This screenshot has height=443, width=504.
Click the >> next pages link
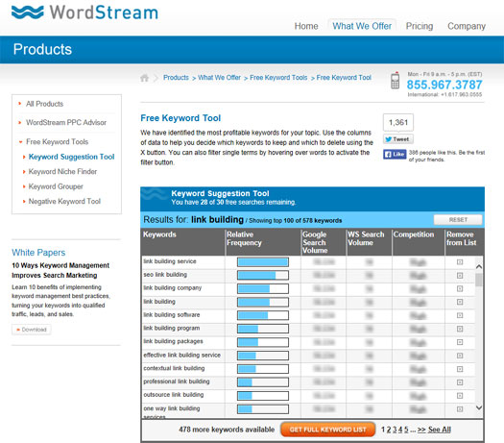click(421, 430)
